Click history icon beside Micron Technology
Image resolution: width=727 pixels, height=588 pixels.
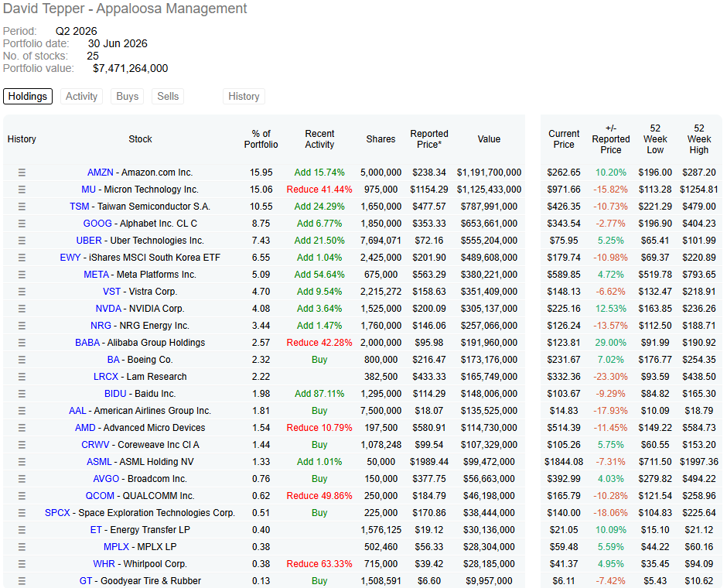22,190
